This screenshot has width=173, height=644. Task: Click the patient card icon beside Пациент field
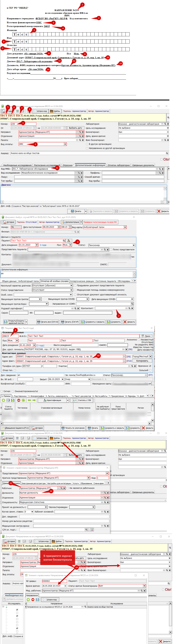69,241
